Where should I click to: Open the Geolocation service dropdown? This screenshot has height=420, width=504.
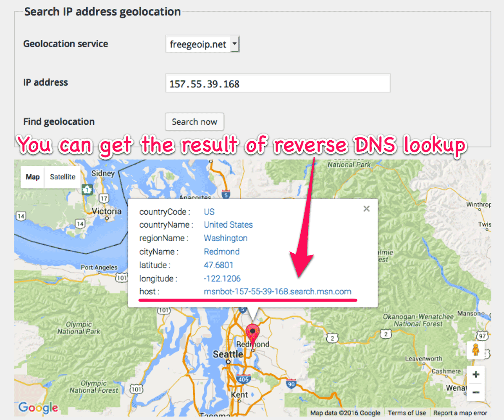point(202,44)
